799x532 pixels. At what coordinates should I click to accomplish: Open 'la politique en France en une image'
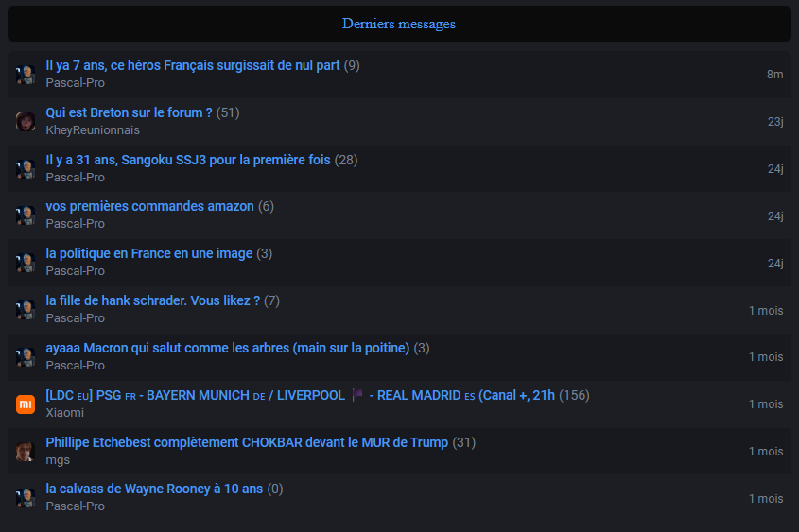pyautogui.click(x=149, y=253)
